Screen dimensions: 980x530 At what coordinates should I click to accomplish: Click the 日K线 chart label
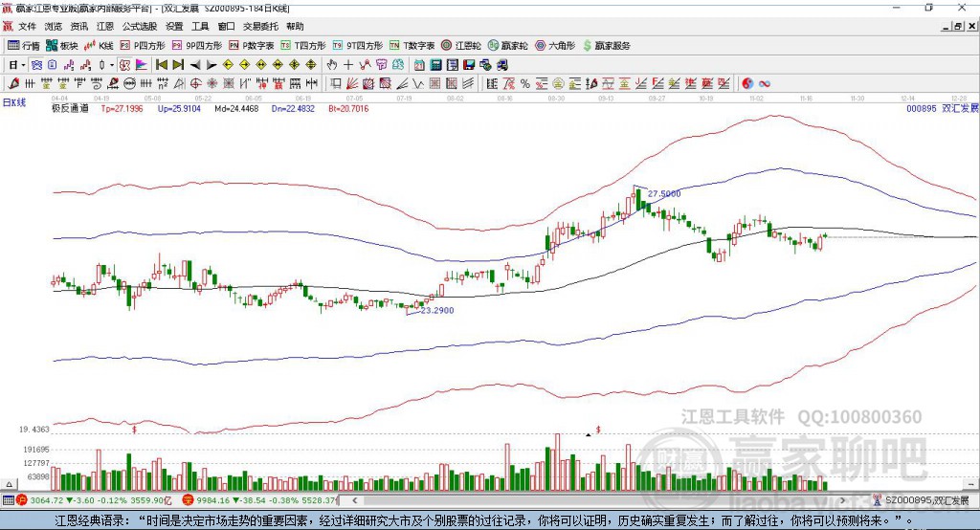(14, 102)
